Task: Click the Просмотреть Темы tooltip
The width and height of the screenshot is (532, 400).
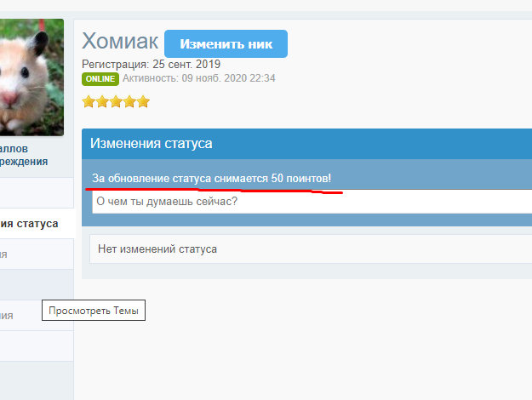Action: (94, 310)
